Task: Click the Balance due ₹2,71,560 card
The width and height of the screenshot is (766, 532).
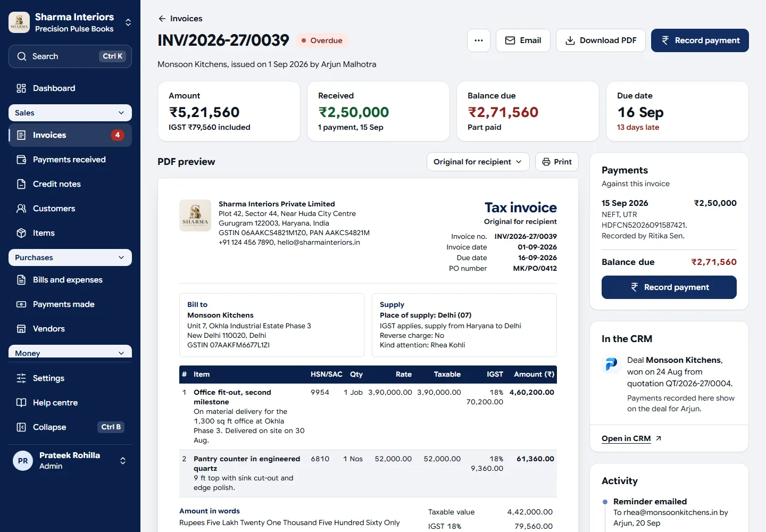Action: tap(528, 111)
